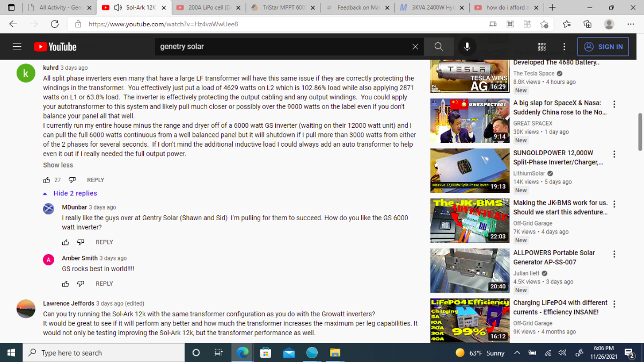Screen dimensions: 644x362
Task: Click the page vertical scrollbar thumb
Action: [640, 132]
